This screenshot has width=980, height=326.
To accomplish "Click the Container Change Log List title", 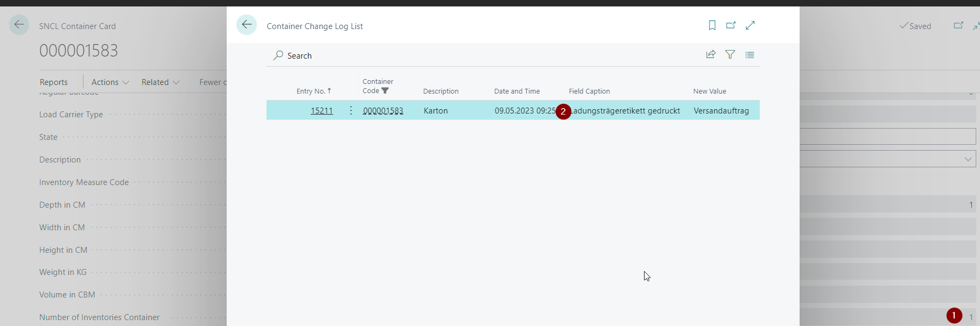I will pos(314,26).
